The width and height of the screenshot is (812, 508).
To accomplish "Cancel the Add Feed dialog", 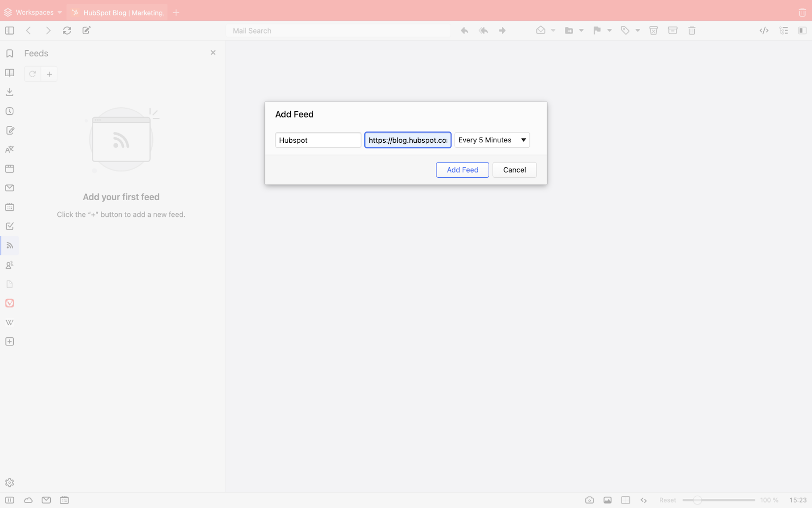I will [514, 170].
